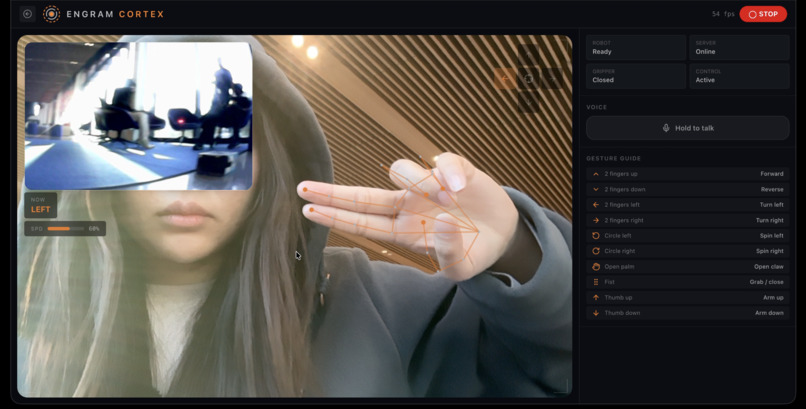The width and height of the screenshot is (806, 409).
Task: Click the 54 fps readout
Action: (x=723, y=14)
